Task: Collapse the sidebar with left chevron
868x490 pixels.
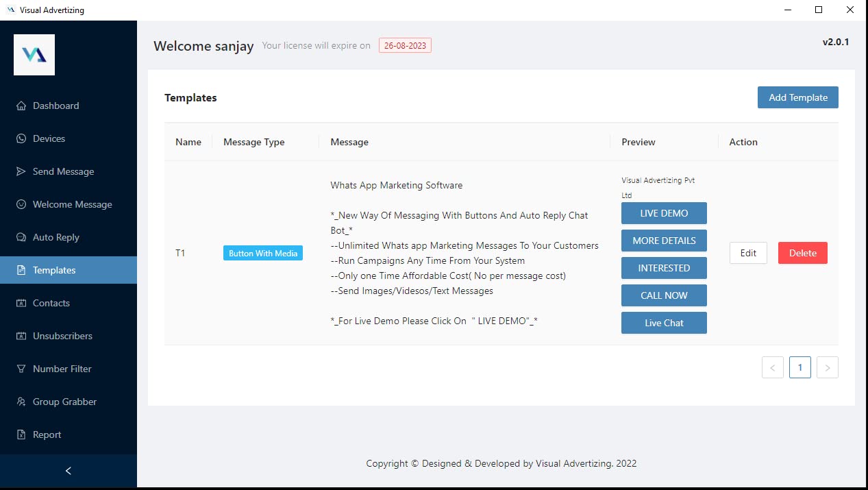Action: tap(68, 471)
